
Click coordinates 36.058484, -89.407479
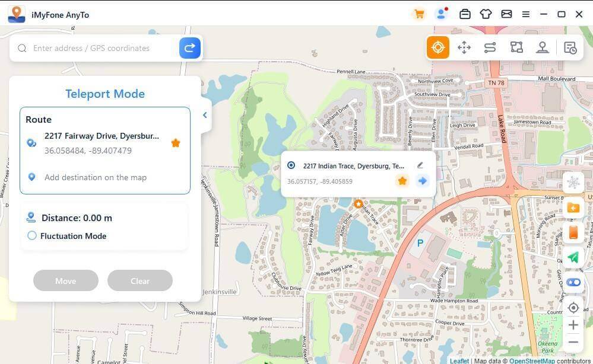pos(88,151)
